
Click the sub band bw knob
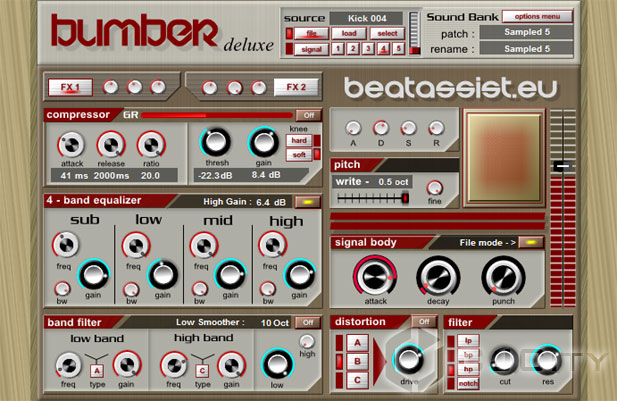tap(62, 289)
